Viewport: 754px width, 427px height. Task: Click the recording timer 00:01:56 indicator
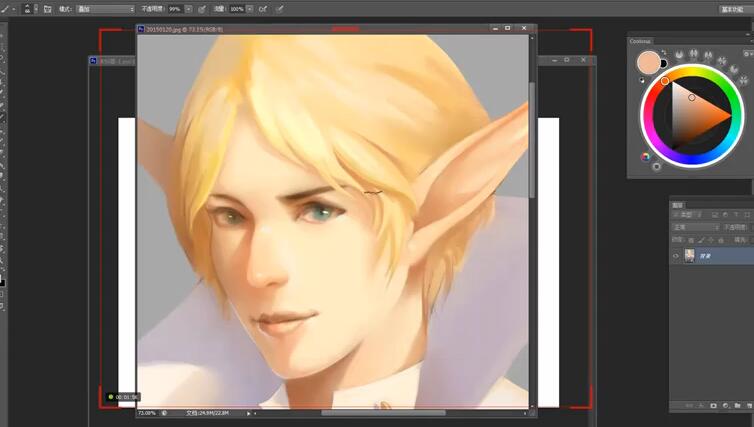click(x=123, y=397)
